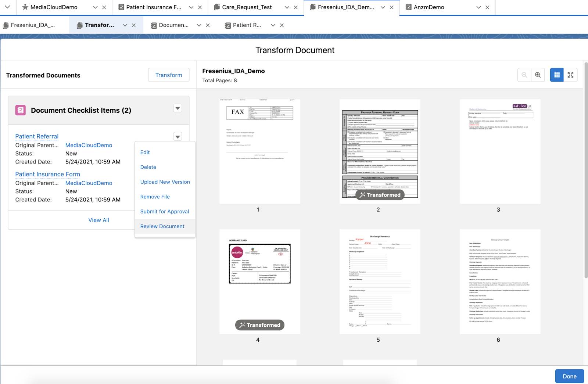This screenshot has width=588, height=384.
Task: Click the View All link
Action: 99,220
